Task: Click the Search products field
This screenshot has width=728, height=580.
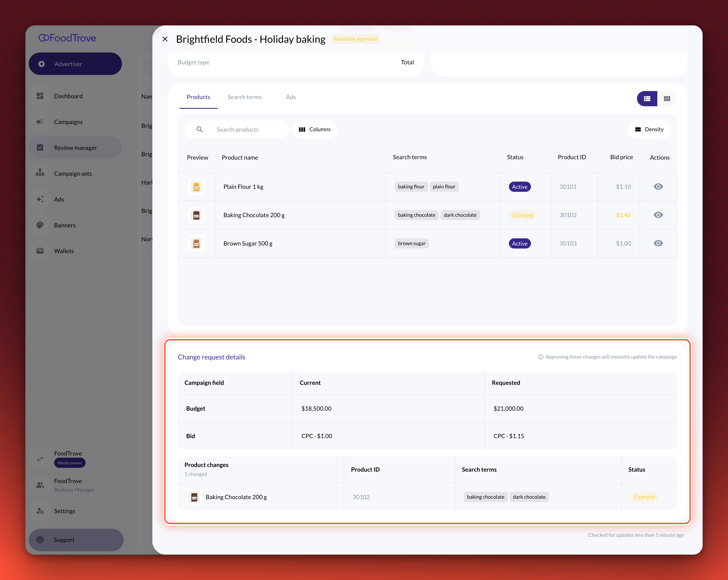Action: click(x=237, y=130)
